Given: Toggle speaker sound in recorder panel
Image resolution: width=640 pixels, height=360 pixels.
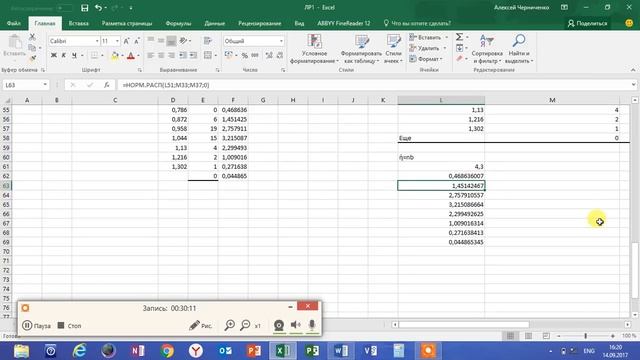Looking at the screenshot, I should click(296, 325).
